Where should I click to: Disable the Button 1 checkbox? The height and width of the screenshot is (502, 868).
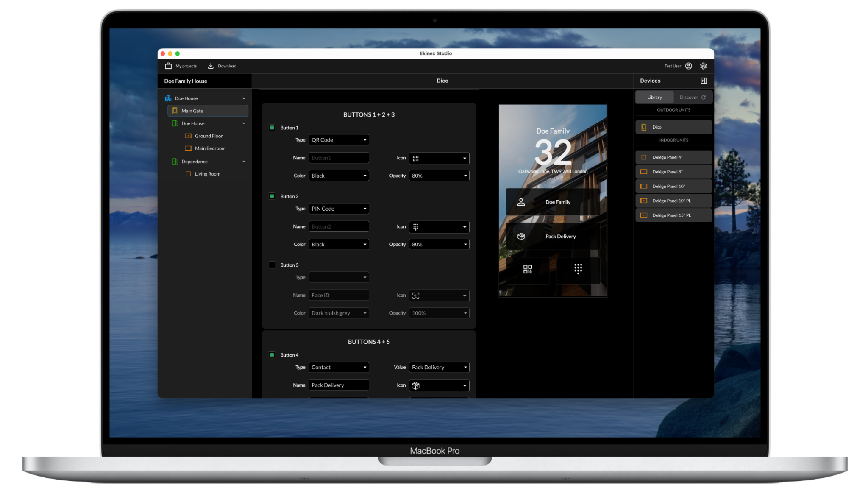[x=272, y=128]
